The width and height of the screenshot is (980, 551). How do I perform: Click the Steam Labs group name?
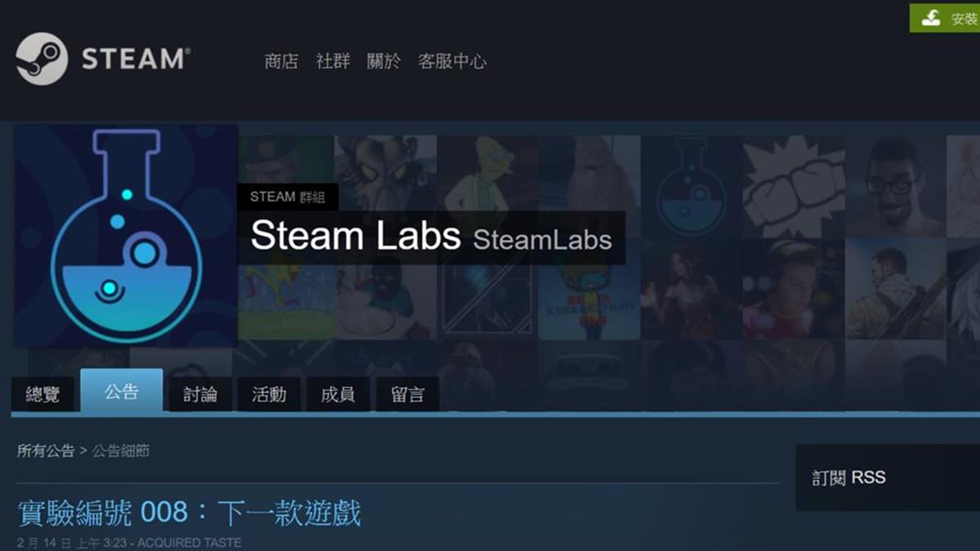point(356,237)
